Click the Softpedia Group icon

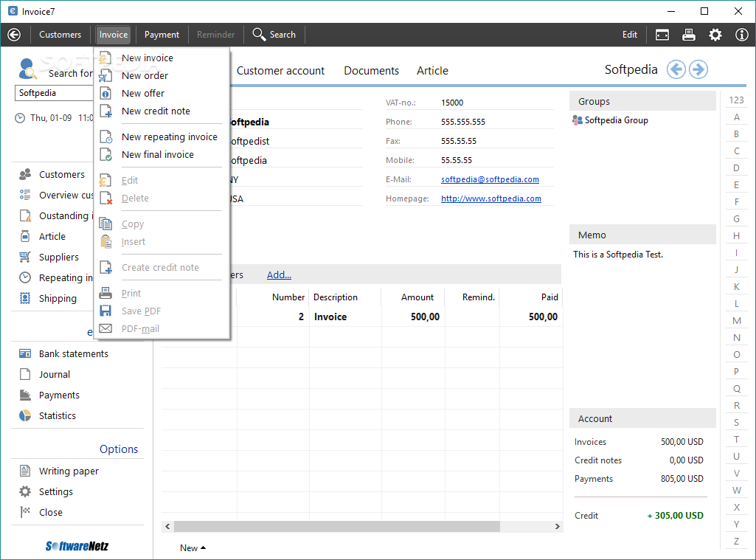(x=577, y=120)
